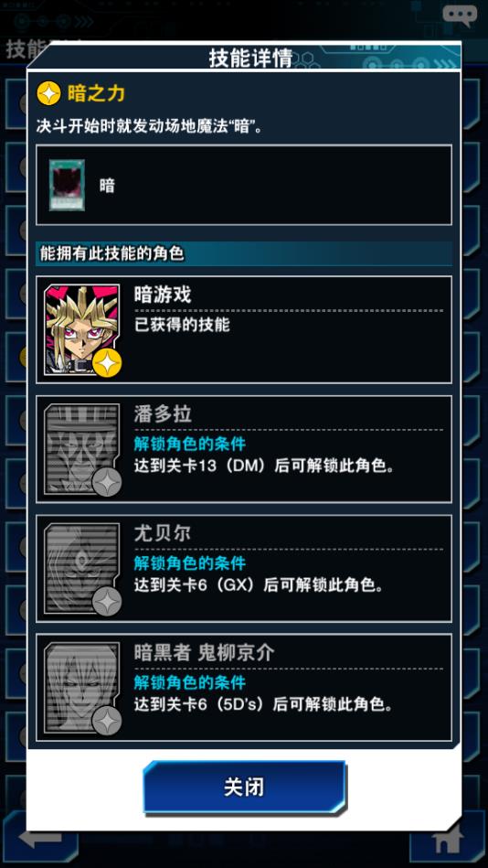488x868 pixels.
Task: Select the locked 潘多拉 portrait
Action: tap(81, 449)
